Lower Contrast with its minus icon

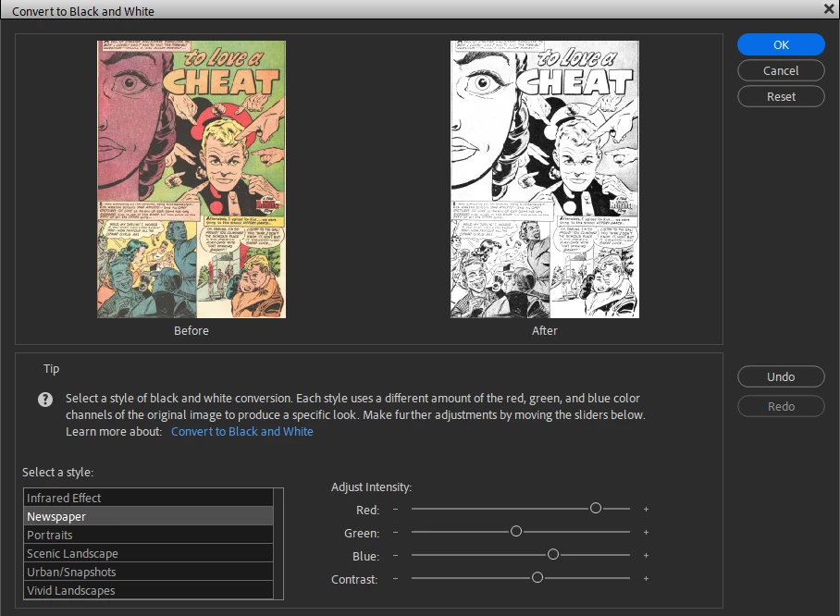tap(395, 578)
